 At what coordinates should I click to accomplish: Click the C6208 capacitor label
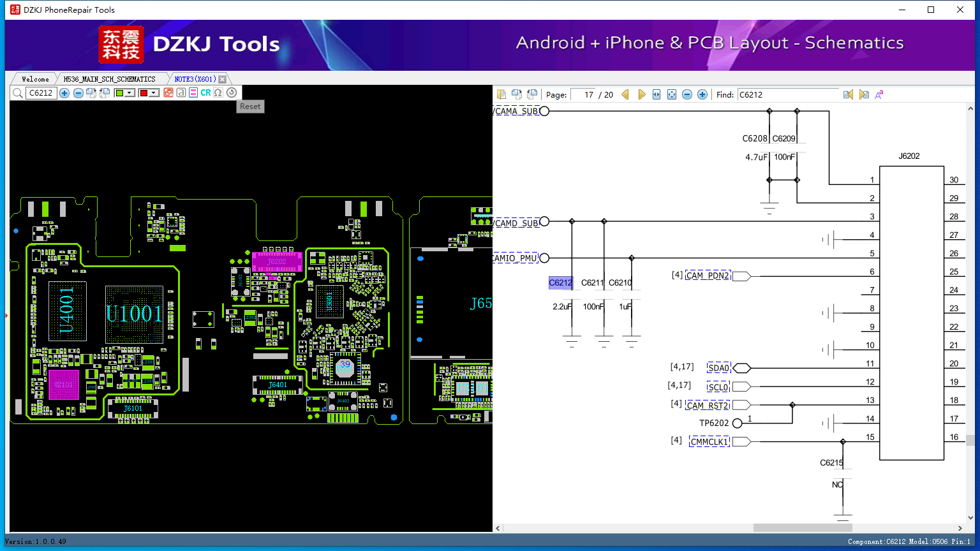[x=755, y=138]
